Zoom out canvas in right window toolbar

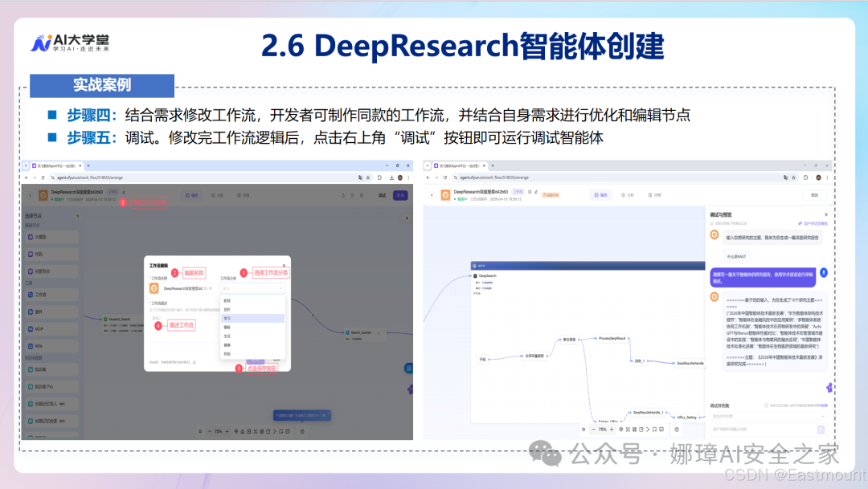point(593,430)
